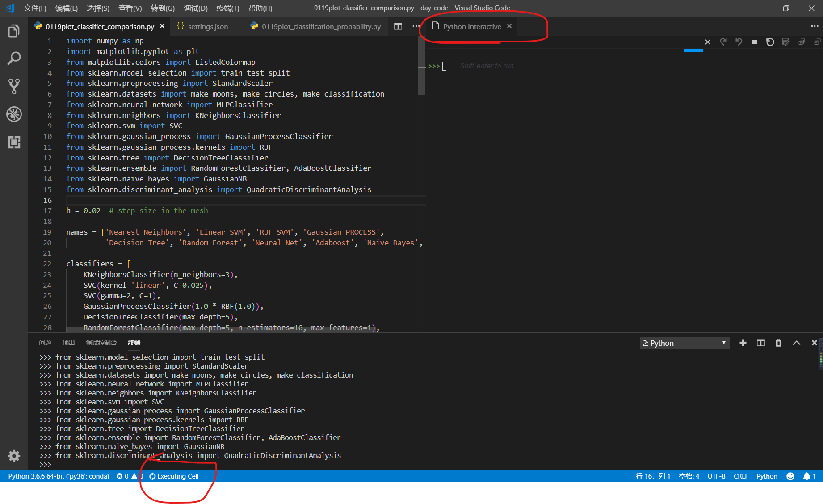Open the interactive window overflow menu
Viewport: 823px width, 504px height.
click(x=814, y=26)
